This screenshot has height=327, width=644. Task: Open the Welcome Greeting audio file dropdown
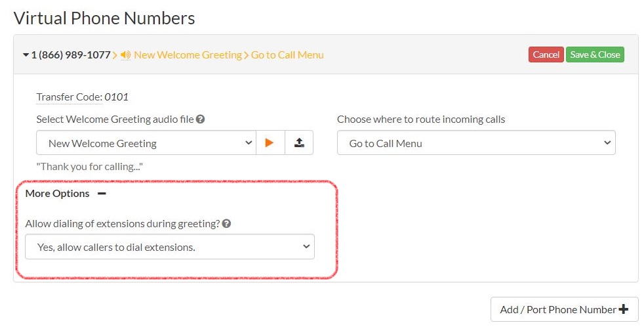(x=146, y=142)
